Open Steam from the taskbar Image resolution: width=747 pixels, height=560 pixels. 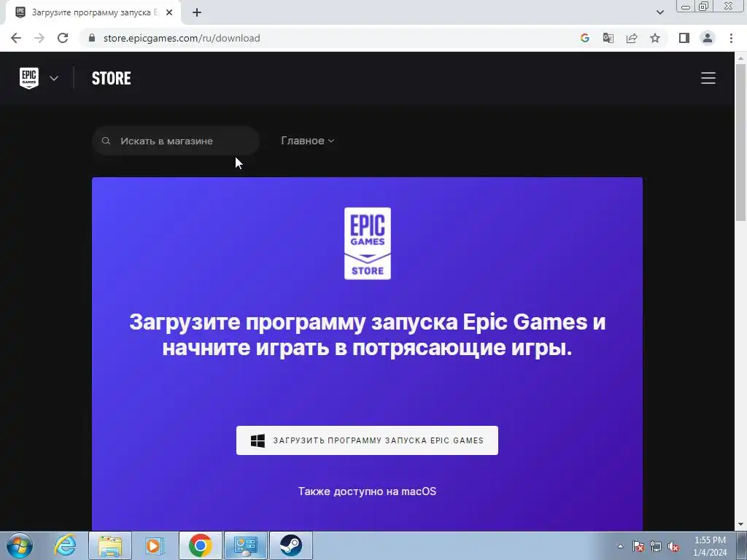point(290,545)
